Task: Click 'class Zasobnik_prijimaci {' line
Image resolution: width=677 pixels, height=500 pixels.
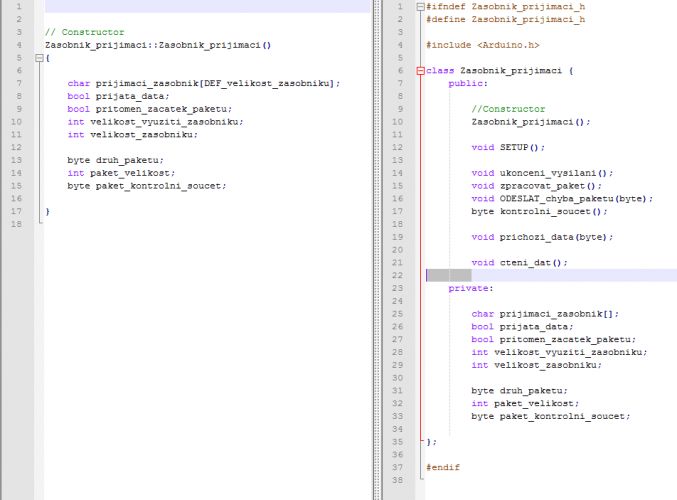Action: pyautogui.click(x=500, y=71)
